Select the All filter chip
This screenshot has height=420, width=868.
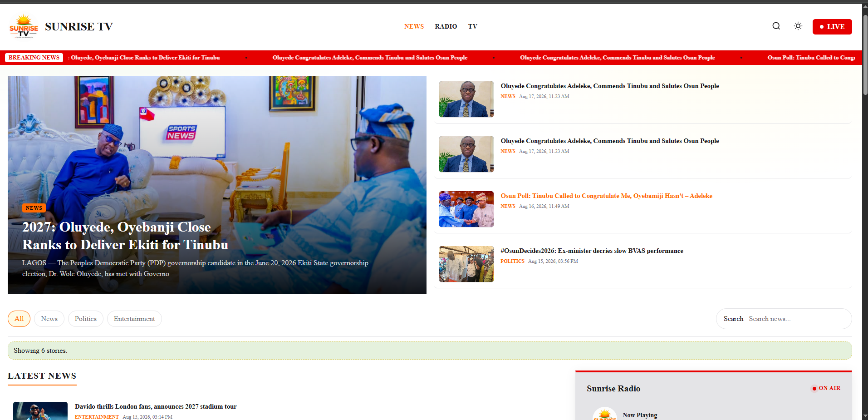click(x=19, y=319)
